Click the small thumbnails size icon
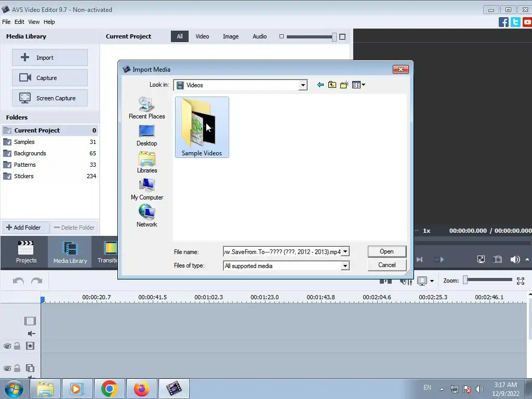Viewport: 532px width, 399px height. 281,36
